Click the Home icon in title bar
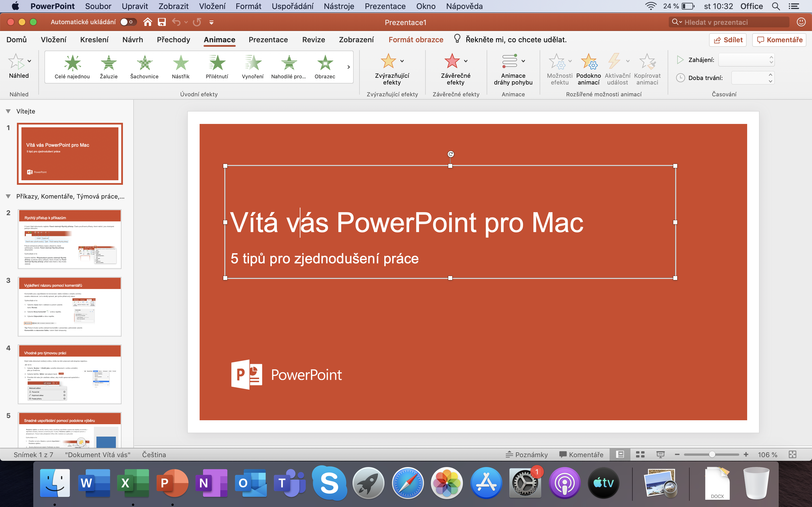 [148, 22]
